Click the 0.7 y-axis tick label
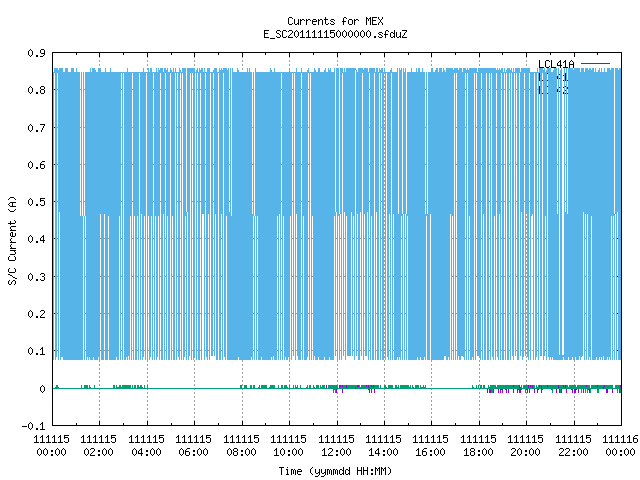The image size is (640, 480). [36, 128]
